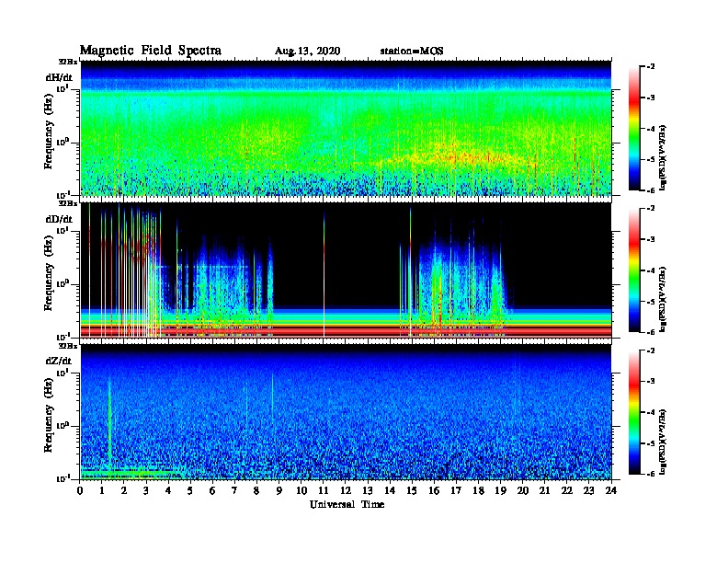Click the '-4' value on the dD/dt color bar
This screenshot has height=563, width=728.
point(651,270)
